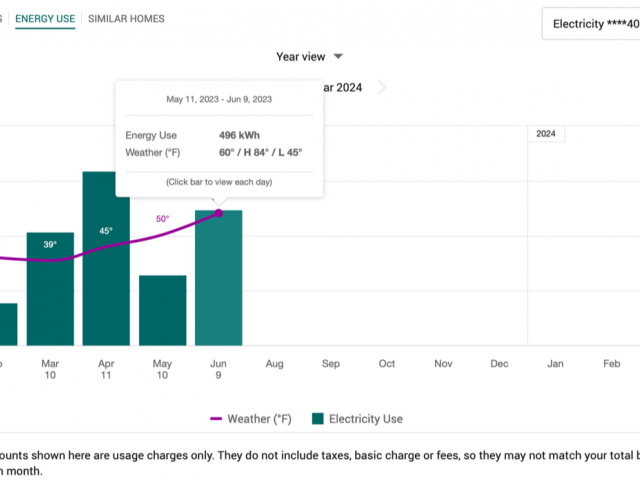
Task: Switch to the Similar Homes tab
Action: (x=126, y=19)
